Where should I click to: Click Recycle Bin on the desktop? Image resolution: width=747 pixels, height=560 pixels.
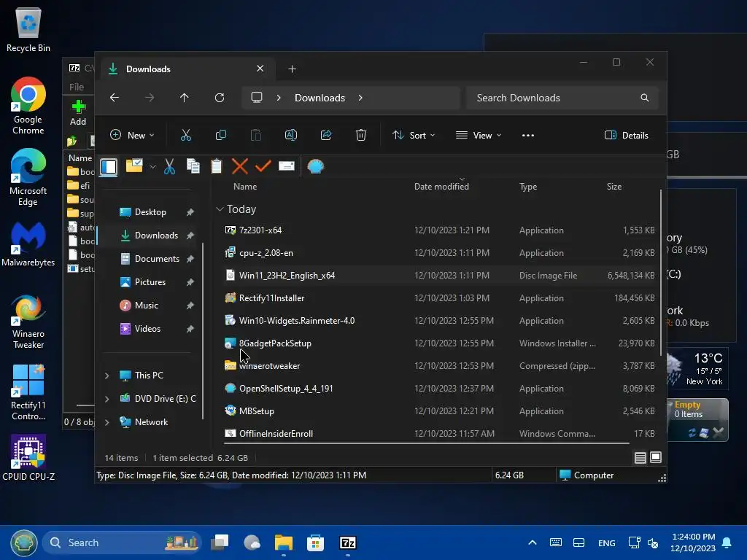[28, 29]
